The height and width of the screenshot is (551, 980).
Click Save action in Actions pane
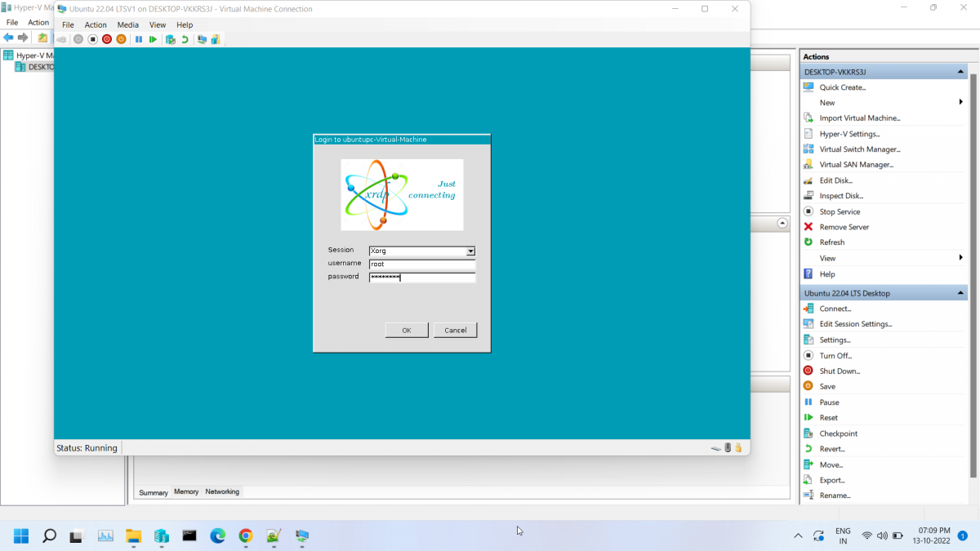pyautogui.click(x=827, y=387)
